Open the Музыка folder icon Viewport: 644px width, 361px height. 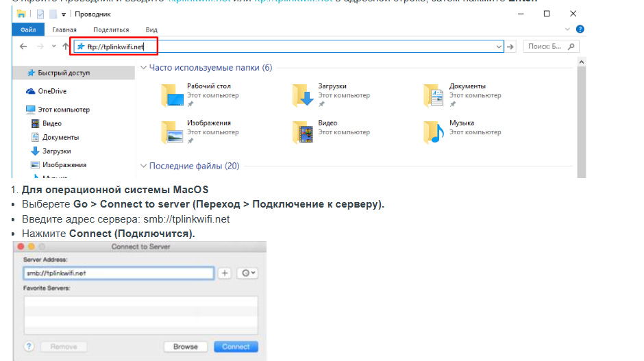click(434, 132)
